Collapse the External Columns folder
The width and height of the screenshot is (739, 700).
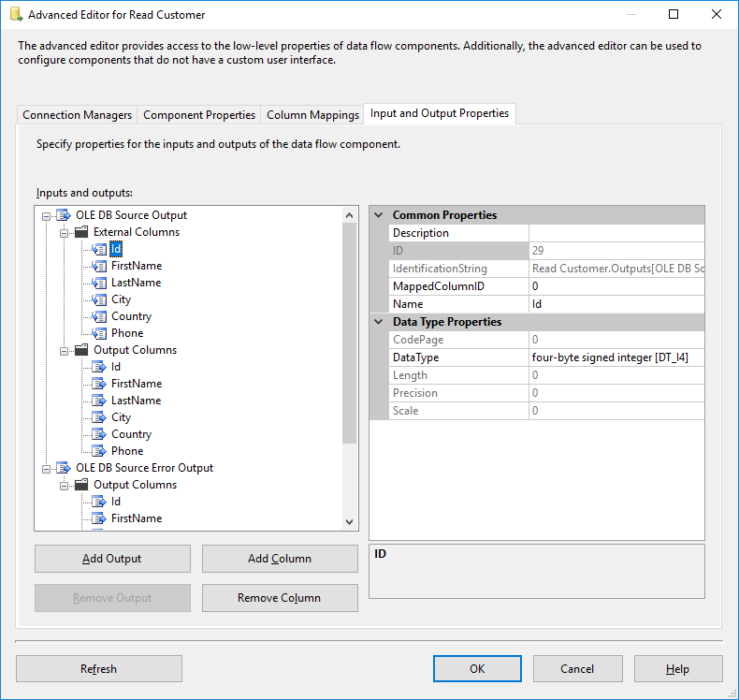pos(65,233)
